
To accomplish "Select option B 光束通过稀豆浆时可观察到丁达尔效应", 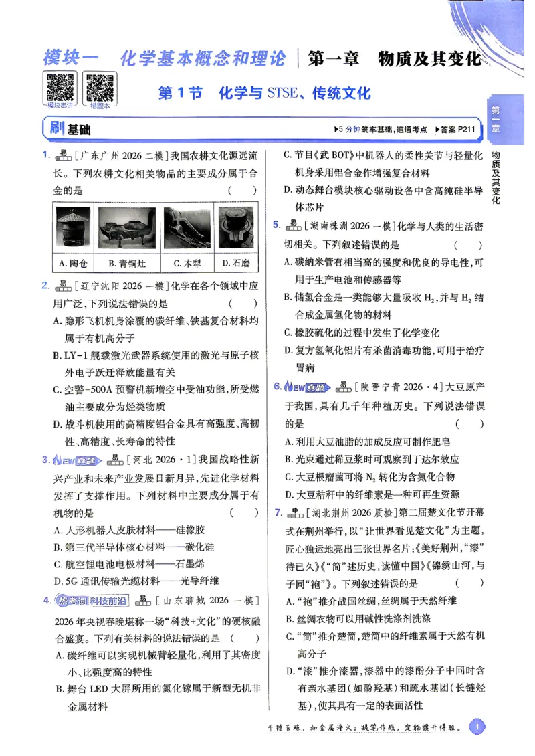I will point(372,460).
